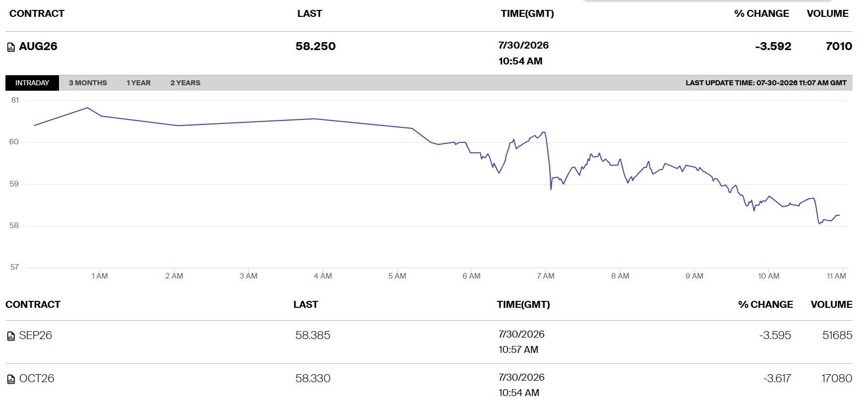The height and width of the screenshot is (400, 868).
Task: Select the 2 YEARS chart range
Action: (x=185, y=83)
